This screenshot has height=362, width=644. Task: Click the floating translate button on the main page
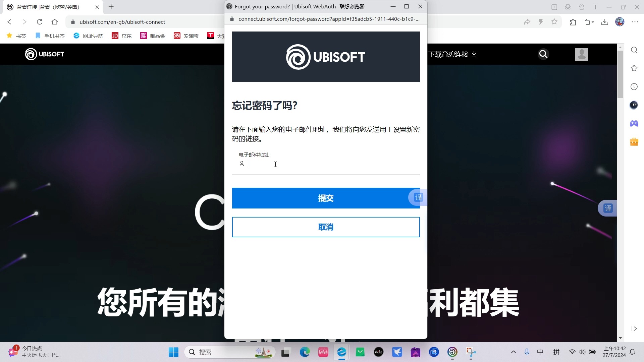pyautogui.click(x=608, y=208)
